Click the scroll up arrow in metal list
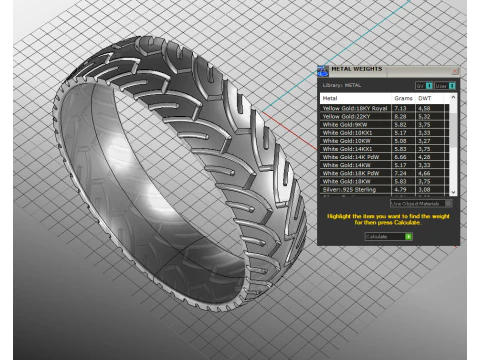 pos(453,97)
